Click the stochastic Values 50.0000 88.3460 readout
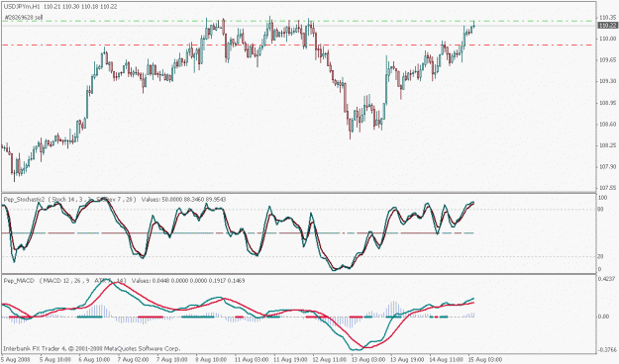Image resolution: width=619 pixels, height=364 pixels. click(x=183, y=200)
